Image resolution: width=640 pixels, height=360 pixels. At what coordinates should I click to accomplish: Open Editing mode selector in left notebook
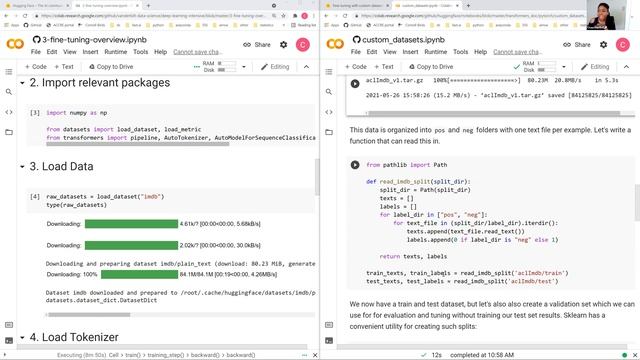(x=275, y=67)
